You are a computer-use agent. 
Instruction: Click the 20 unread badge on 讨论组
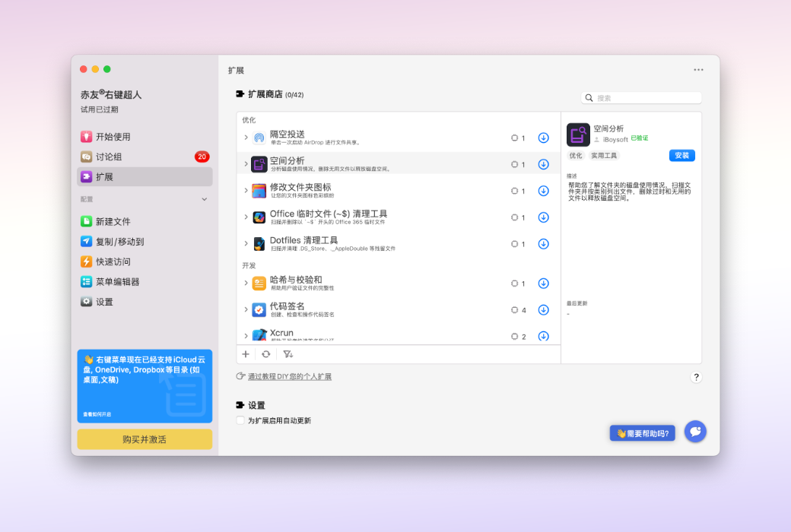click(202, 157)
